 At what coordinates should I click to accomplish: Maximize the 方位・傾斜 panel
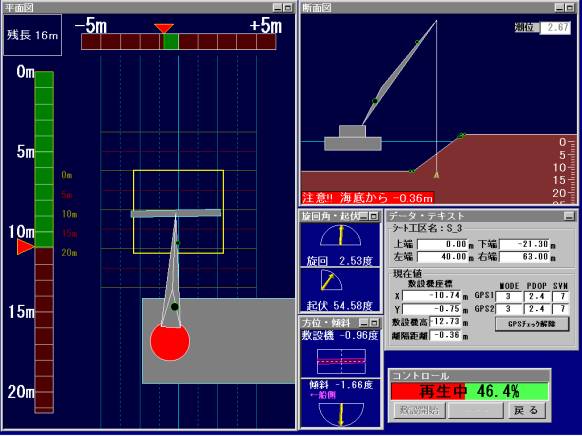pyautogui.click(x=374, y=322)
